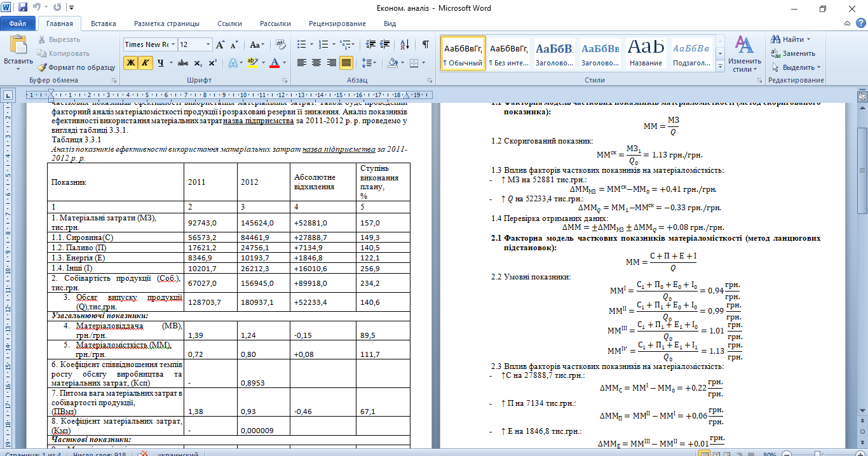Apply the Название style from the gallery
This screenshot has width=868, height=456.
coord(646,52)
